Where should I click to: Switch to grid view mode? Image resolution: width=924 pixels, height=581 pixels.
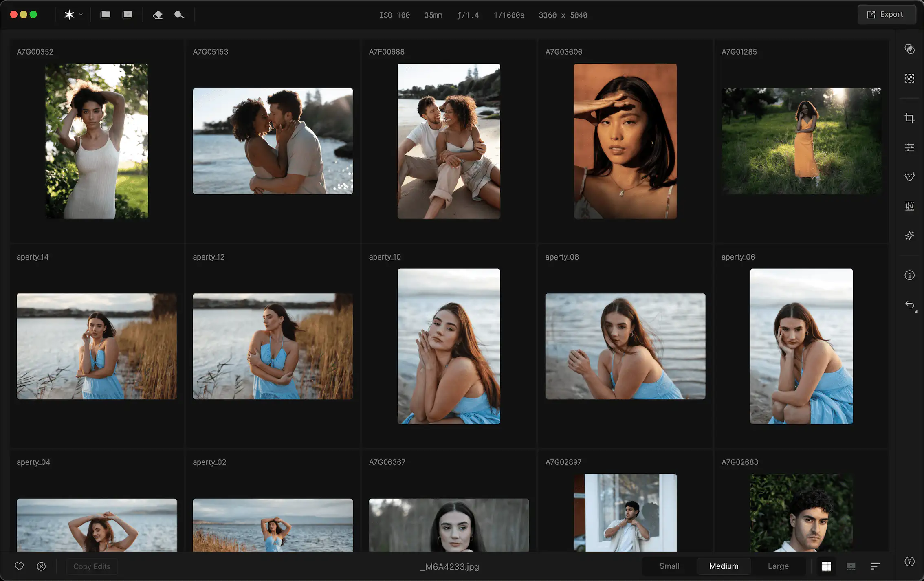coord(826,566)
